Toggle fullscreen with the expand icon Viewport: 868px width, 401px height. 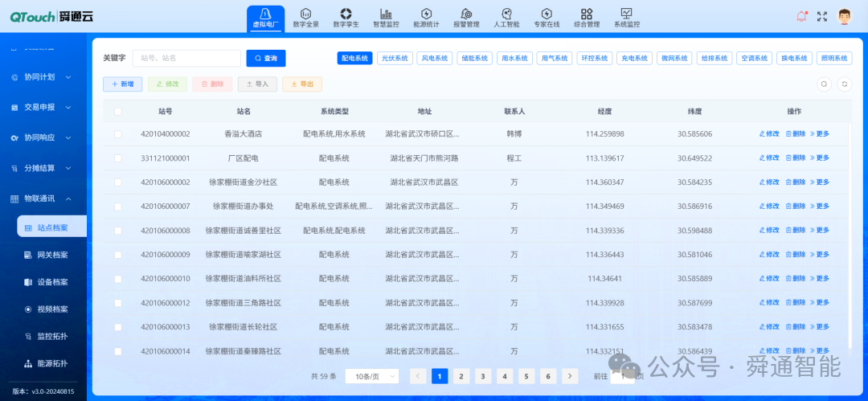point(822,17)
